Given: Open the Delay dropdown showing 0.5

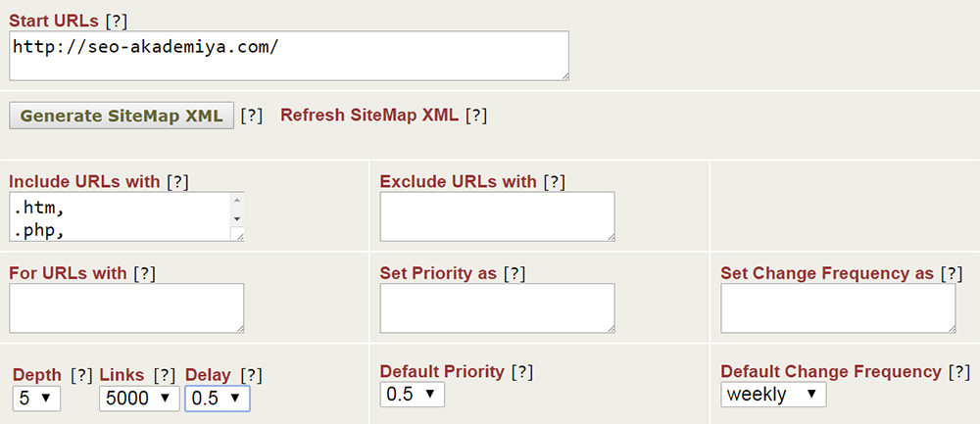Looking at the screenshot, I should [217, 399].
